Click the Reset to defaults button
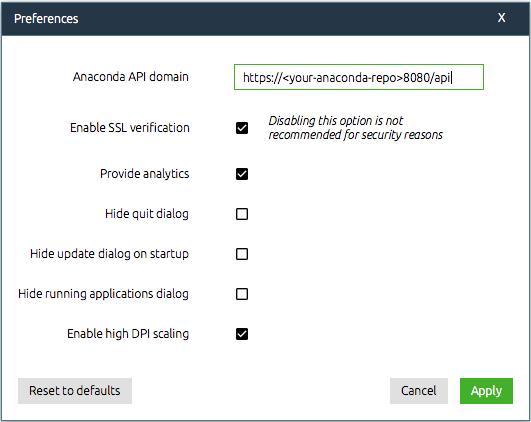 [75, 391]
